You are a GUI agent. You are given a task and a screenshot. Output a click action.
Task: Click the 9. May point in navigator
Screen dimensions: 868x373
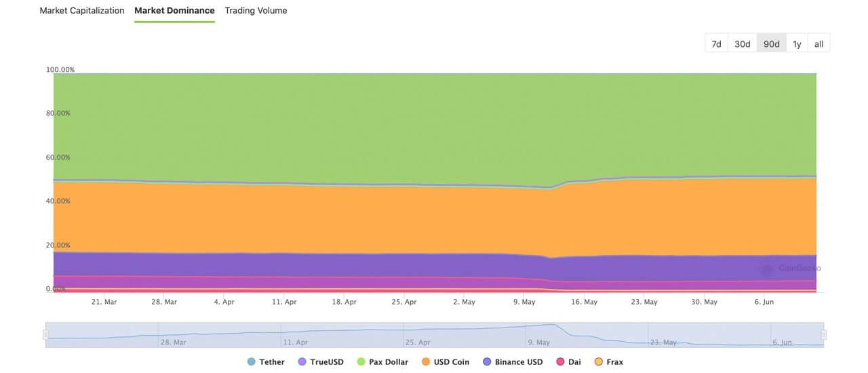pos(539,342)
